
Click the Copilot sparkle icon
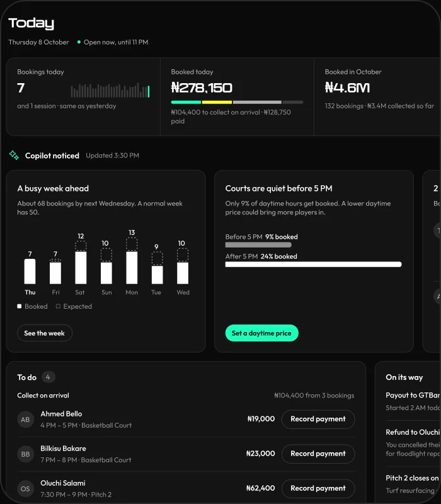click(14, 155)
